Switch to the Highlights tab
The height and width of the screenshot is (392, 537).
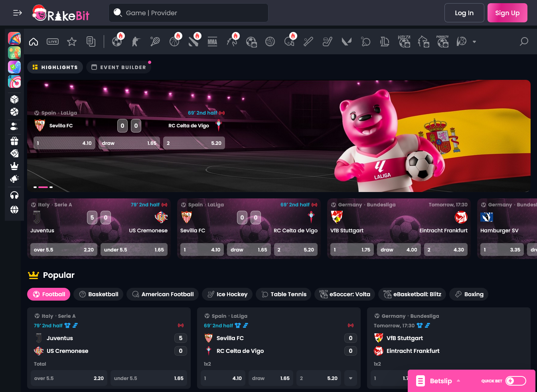coord(55,67)
